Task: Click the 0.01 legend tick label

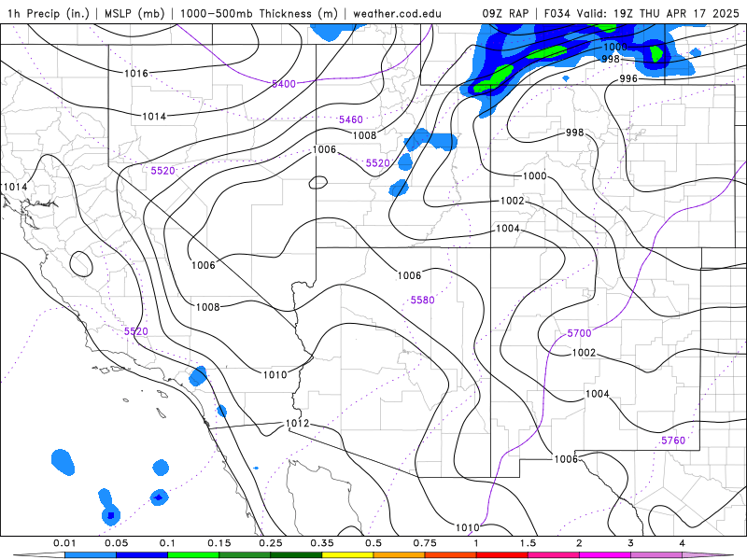Action: click(64, 543)
